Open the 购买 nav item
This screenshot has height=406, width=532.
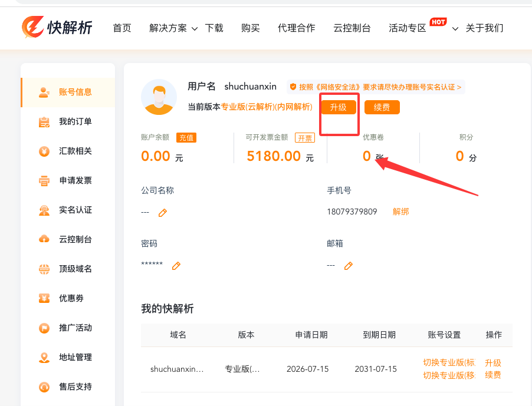[x=251, y=28]
